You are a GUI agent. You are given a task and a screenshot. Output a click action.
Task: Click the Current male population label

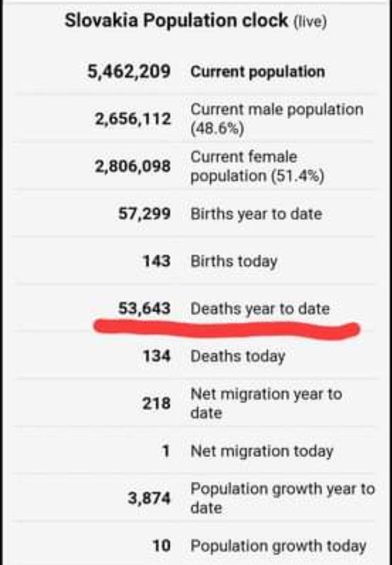coord(277,118)
